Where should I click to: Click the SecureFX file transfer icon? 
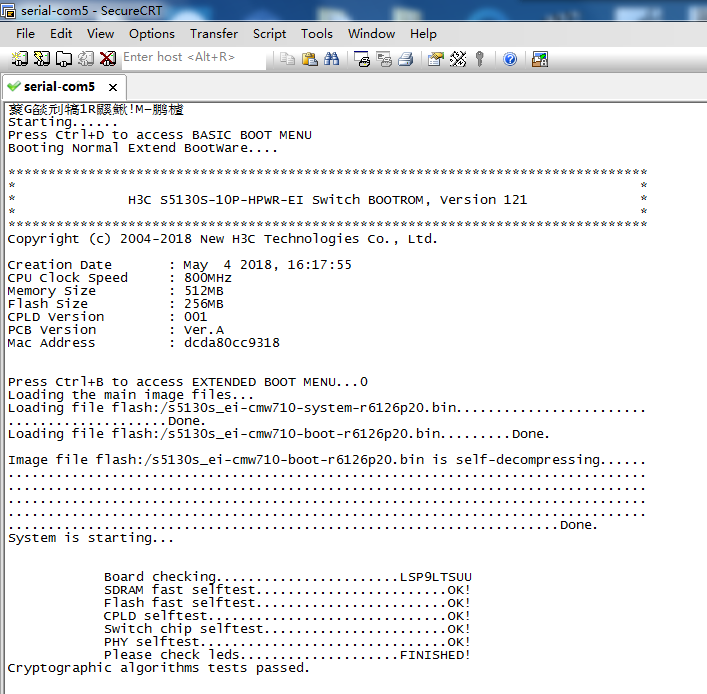[x=540, y=59]
